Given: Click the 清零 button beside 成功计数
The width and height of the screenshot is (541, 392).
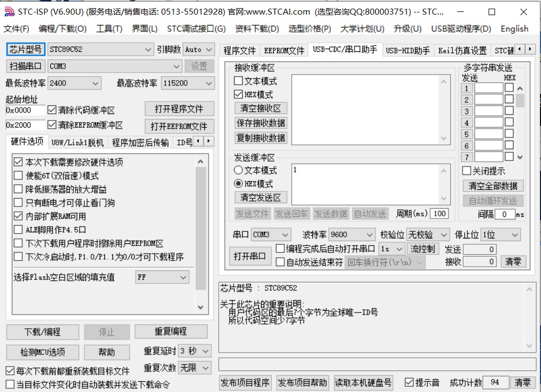Looking at the screenshot, I should tap(523, 382).
